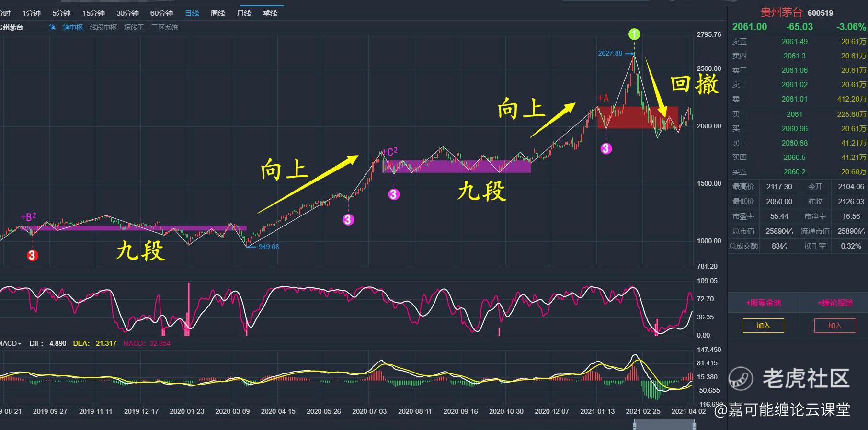Click the percentage change -3.06%

pos(851,27)
